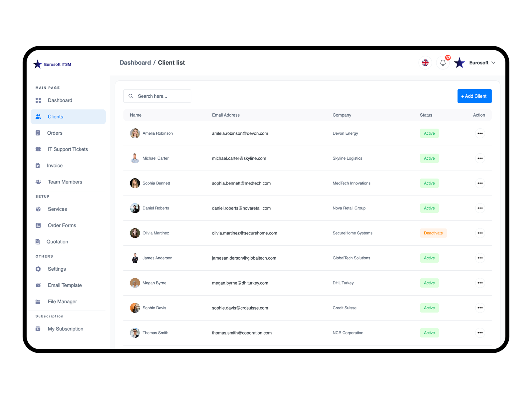Open the action menu for Michael Carter

(480, 158)
